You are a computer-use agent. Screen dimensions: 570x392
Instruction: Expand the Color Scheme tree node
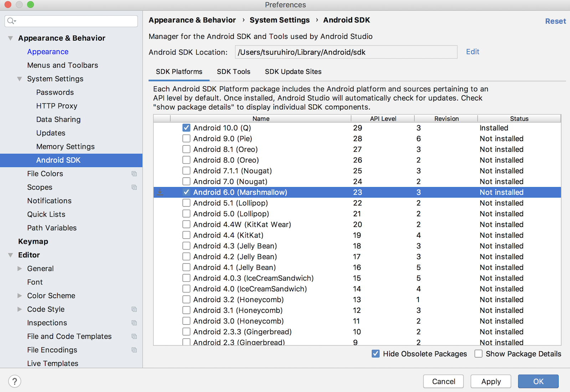(20, 296)
